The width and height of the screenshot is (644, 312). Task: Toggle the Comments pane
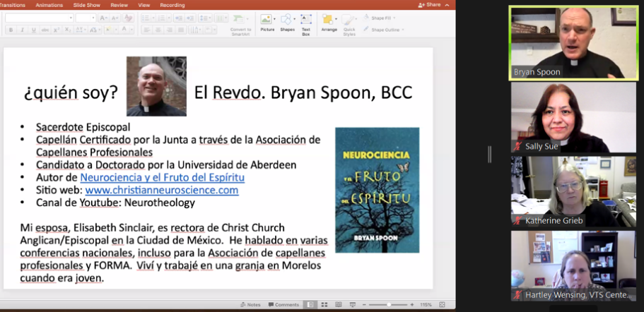tap(283, 305)
